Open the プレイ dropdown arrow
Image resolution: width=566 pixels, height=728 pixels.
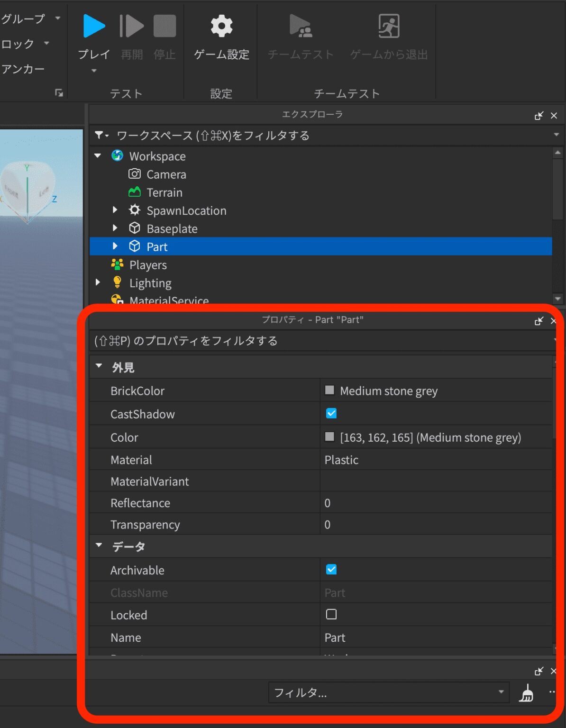(x=93, y=71)
